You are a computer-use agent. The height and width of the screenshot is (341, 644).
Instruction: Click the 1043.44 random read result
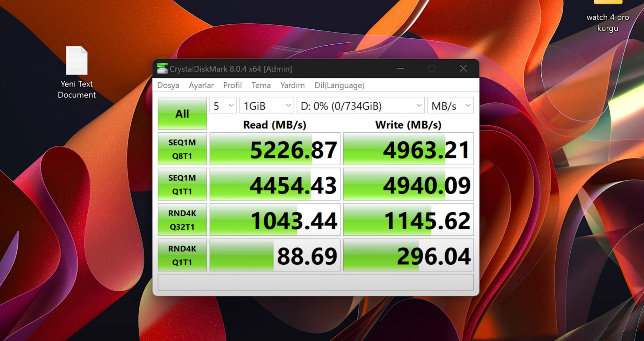click(x=275, y=219)
